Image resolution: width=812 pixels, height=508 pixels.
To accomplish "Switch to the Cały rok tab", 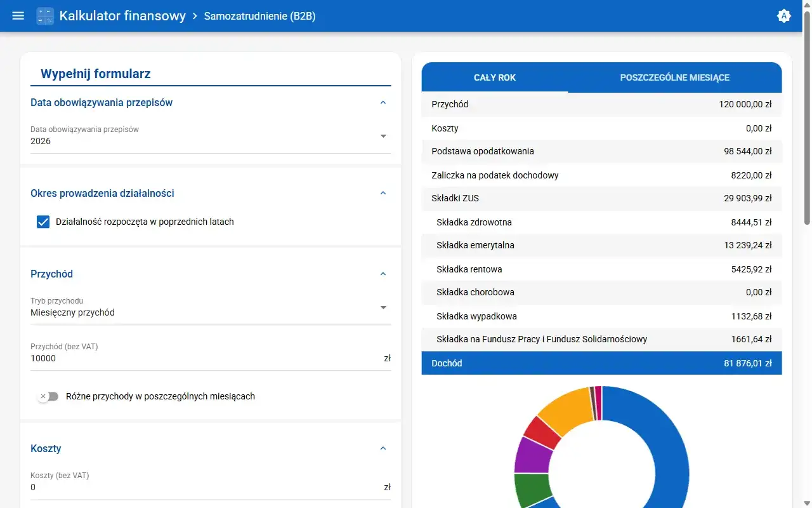I will (x=495, y=77).
